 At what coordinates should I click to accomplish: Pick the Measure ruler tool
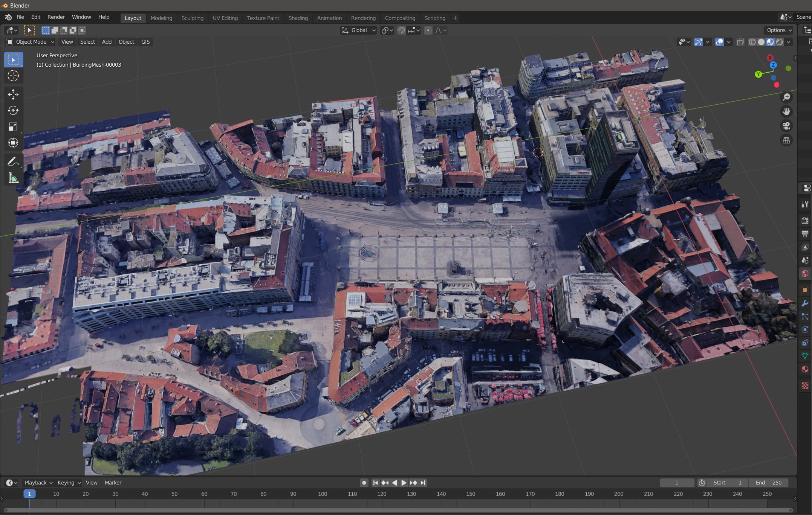[13, 178]
